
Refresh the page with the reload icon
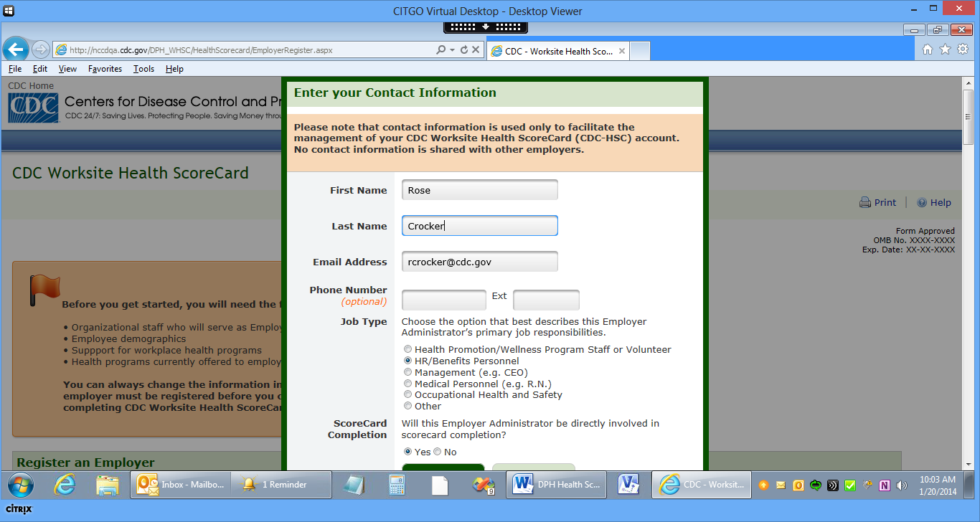464,50
